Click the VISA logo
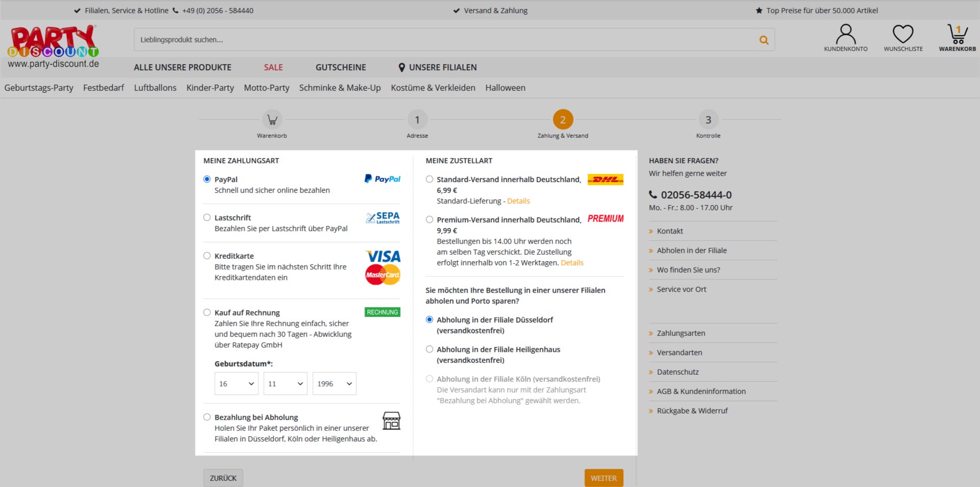980x487 pixels. [x=383, y=256]
